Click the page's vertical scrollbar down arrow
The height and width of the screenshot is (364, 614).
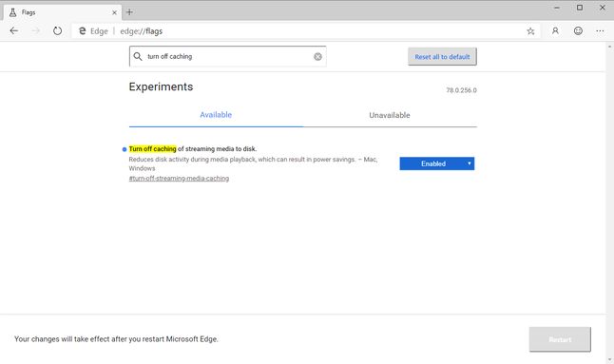coord(609,360)
